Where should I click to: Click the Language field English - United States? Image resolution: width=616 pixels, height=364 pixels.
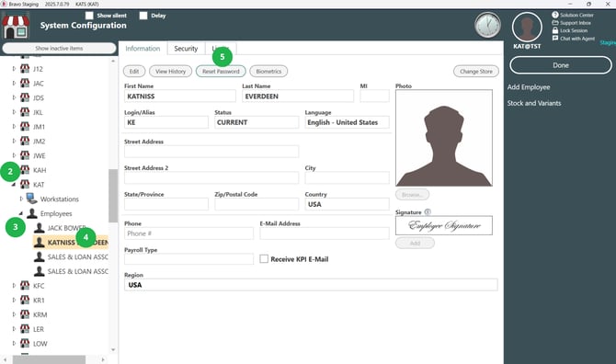tap(347, 122)
